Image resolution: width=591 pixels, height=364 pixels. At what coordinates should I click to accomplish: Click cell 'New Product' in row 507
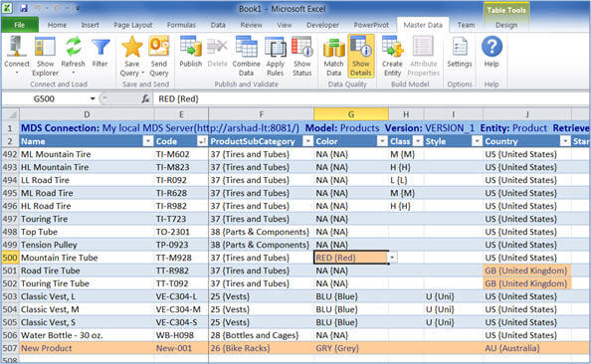click(87, 348)
